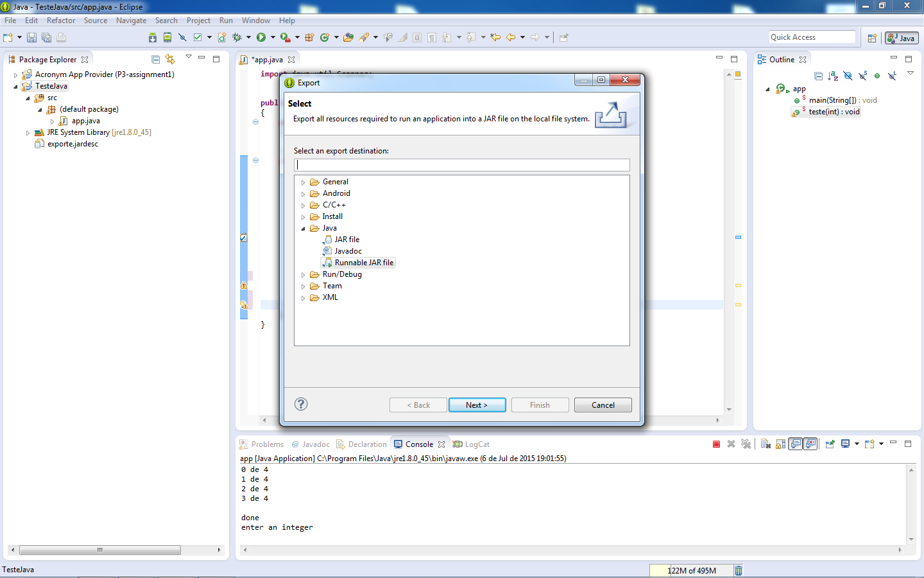Screen dimensions: 924x578
Task: Expand the XML export category
Action: [x=304, y=298]
